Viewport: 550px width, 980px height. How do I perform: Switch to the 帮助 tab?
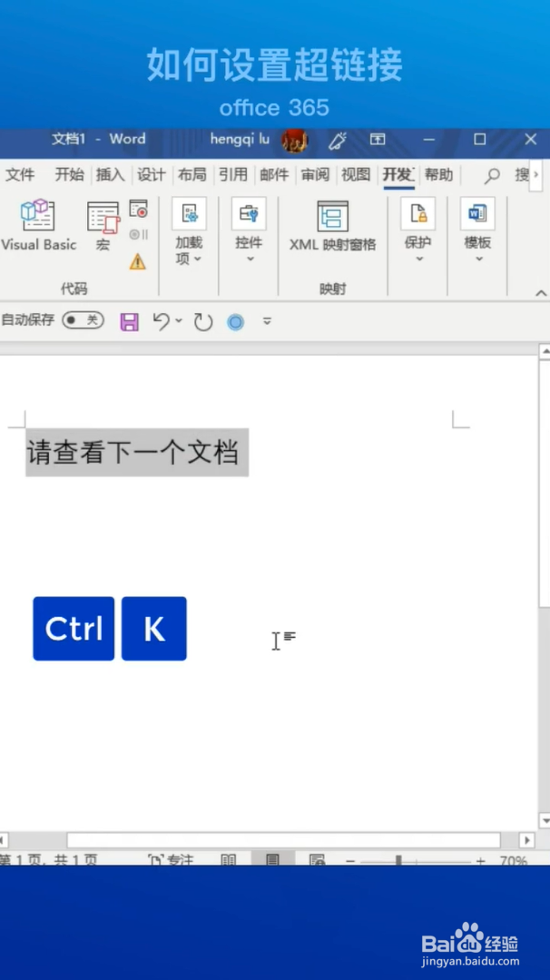[x=438, y=174]
